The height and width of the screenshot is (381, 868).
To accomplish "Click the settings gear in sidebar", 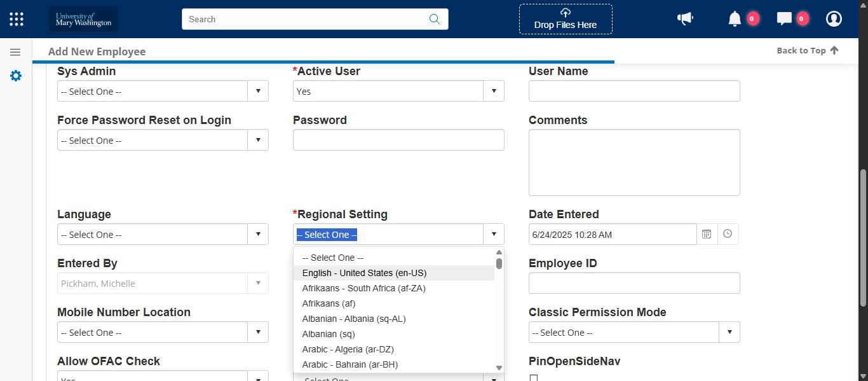I will [x=16, y=76].
